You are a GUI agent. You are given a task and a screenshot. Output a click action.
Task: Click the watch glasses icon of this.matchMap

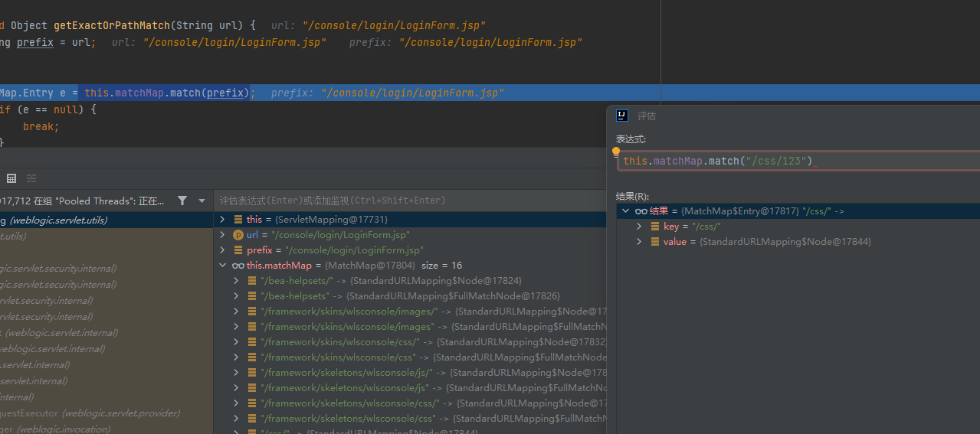238,266
